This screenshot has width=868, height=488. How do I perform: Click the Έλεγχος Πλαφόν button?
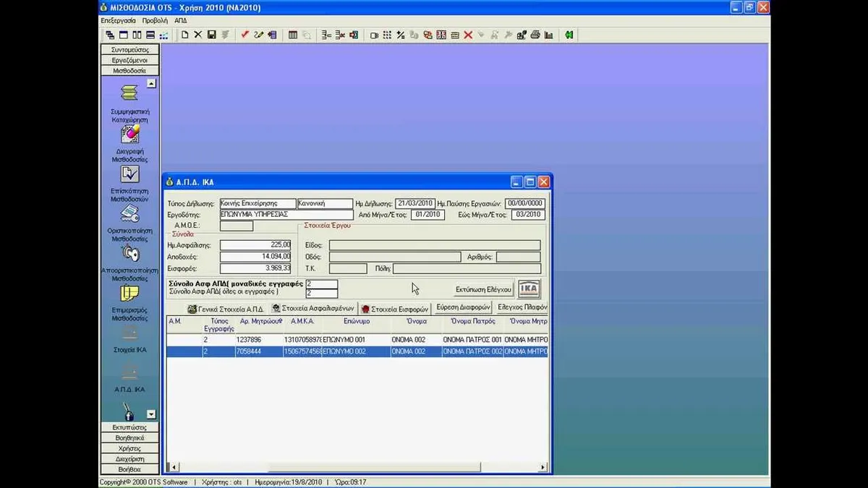[522, 307]
